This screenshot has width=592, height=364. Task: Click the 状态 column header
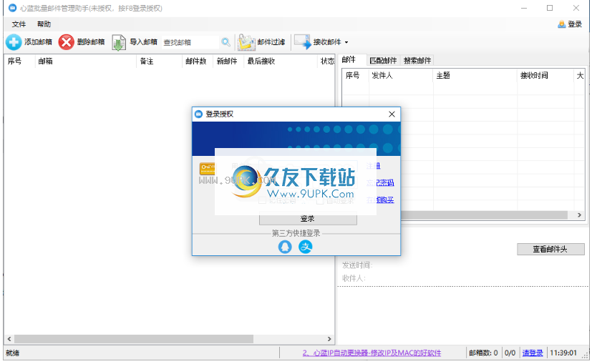pos(327,61)
